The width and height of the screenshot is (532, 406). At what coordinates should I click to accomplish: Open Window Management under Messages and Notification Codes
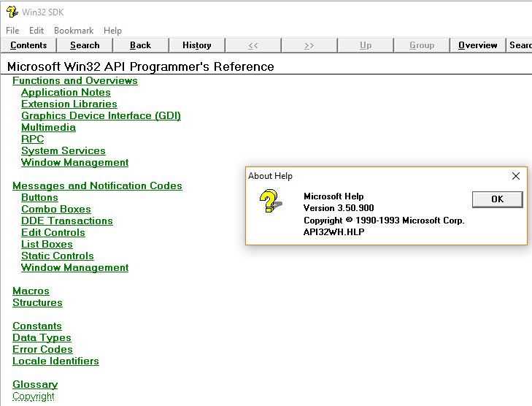tap(75, 267)
